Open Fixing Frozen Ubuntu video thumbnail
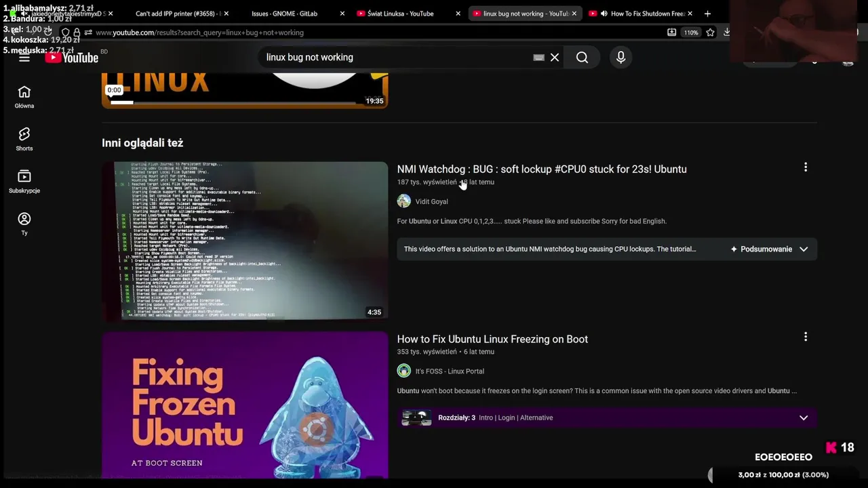Image resolution: width=868 pixels, height=488 pixels. (245, 405)
